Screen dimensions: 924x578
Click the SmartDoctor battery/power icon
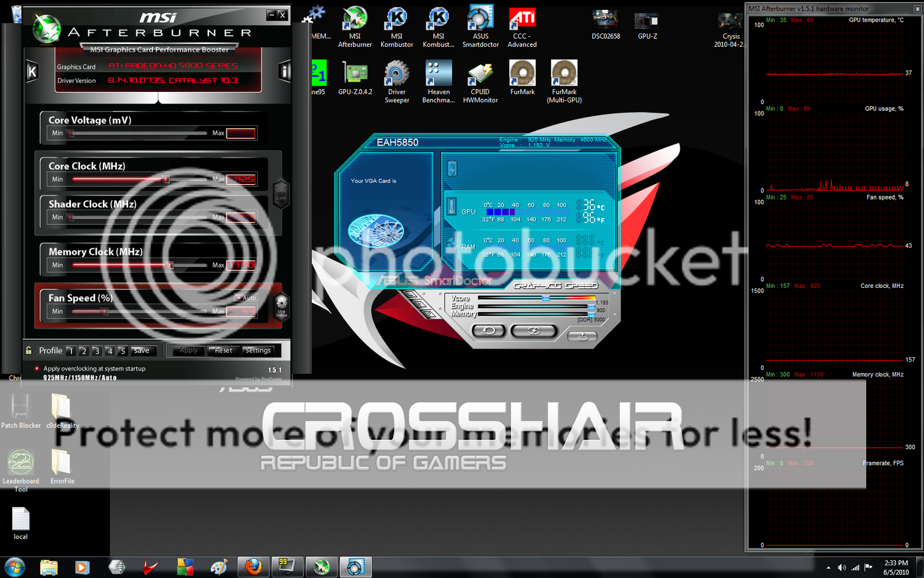click(452, 169)
